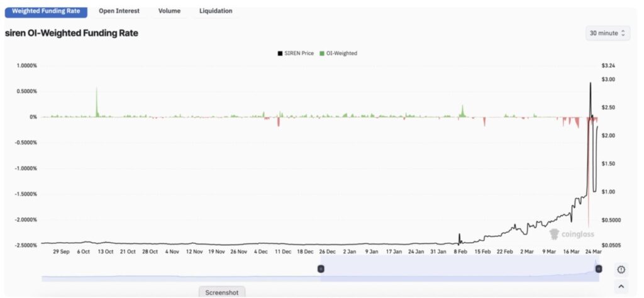The image size is (644, 298).
Task: Click the black SIREN Price legend swatch
Action: coord(280,53)
